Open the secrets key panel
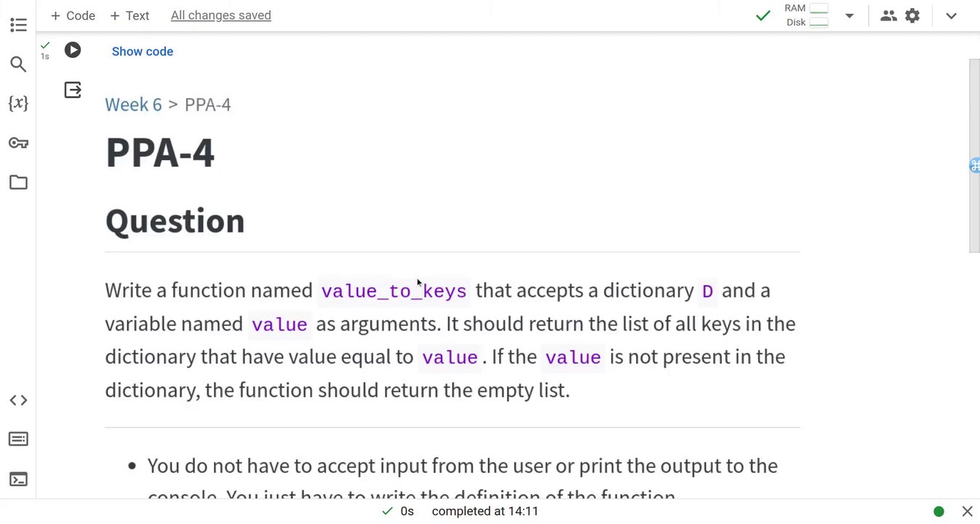 point(18,143)
